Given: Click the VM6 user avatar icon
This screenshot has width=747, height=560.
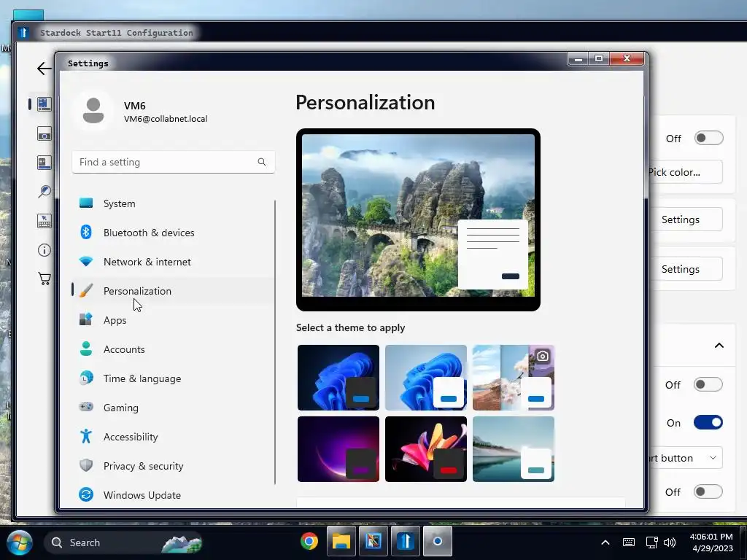Looking at the screenshot, I should 93,111.
